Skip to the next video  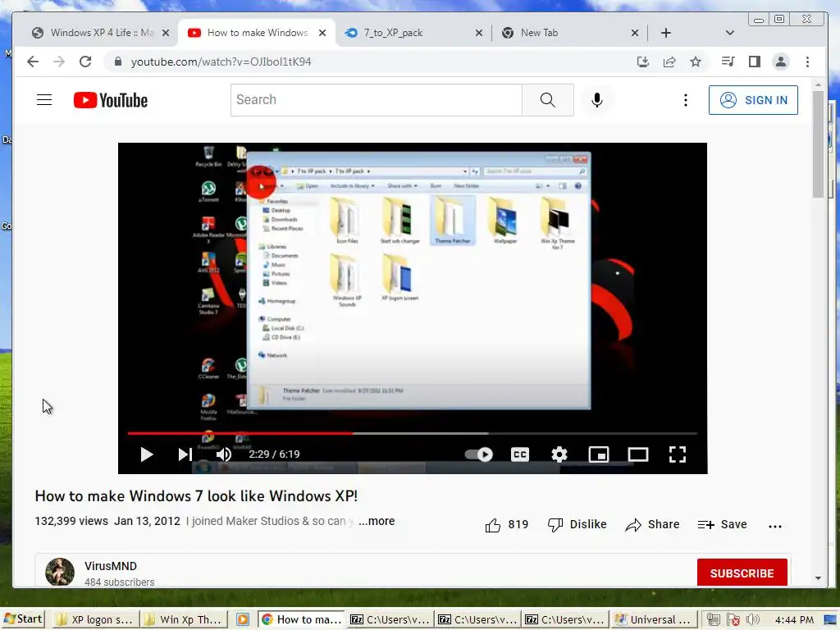(185, 454)
